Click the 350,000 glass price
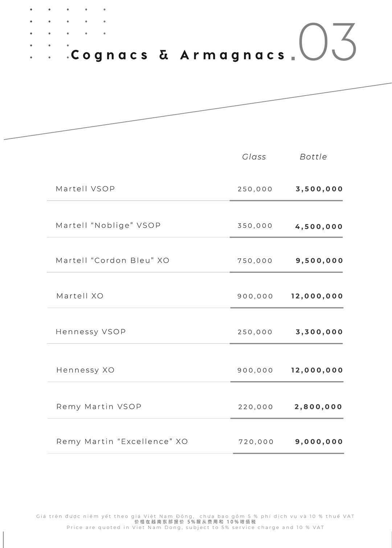This screenshot has width=392, height=548. (x=255, y=226)
